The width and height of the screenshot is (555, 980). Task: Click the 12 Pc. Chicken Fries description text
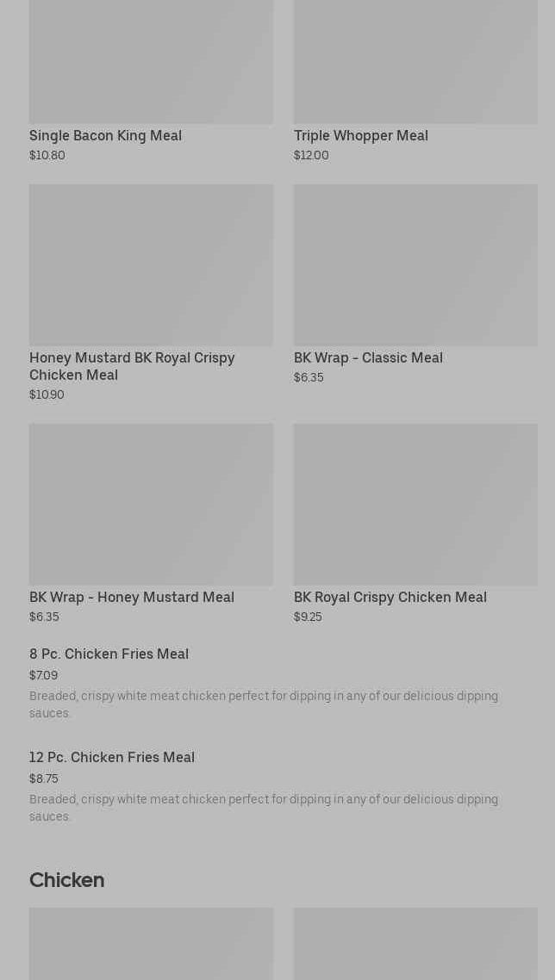click(x=263, y=808)
